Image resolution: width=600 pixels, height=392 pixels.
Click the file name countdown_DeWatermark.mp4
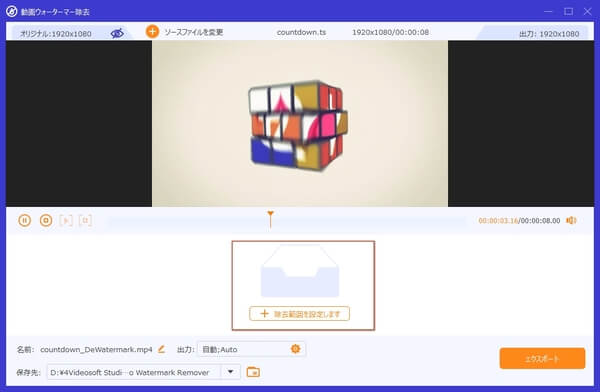point(96,350)
